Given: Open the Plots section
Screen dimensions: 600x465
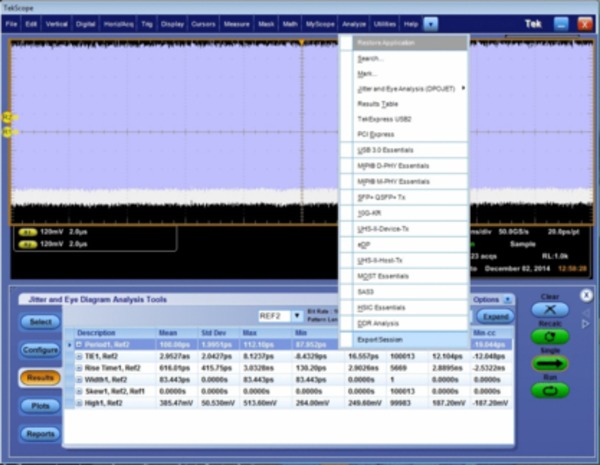Looking at the screenshot, I should pyautogui.click(x=40, y=406).
